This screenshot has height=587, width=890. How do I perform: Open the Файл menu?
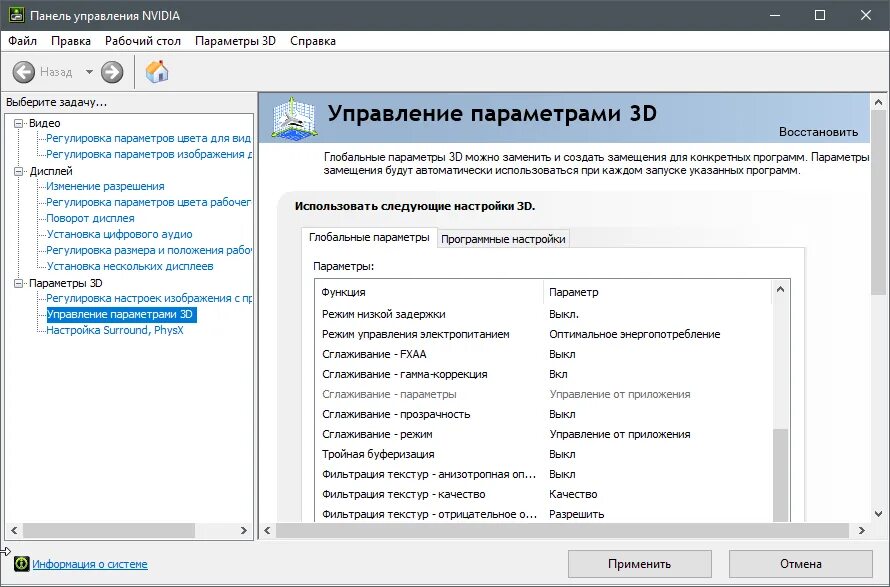(23, 41)
